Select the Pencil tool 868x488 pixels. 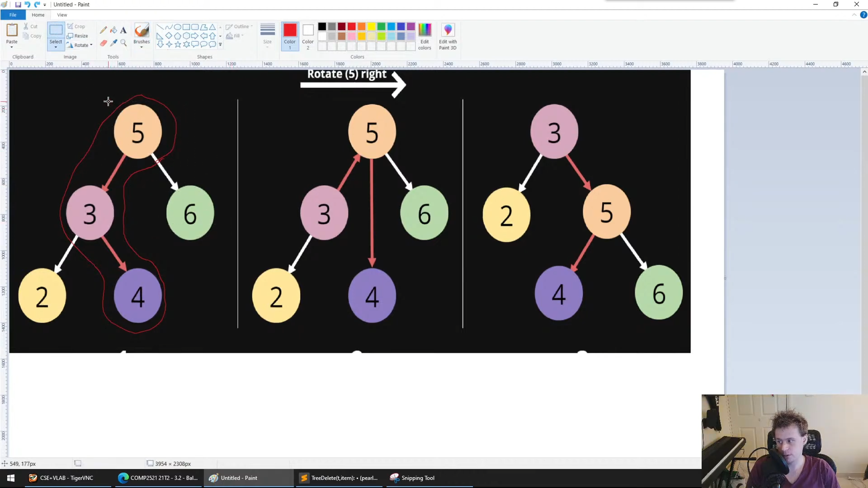tap(104, 30)
